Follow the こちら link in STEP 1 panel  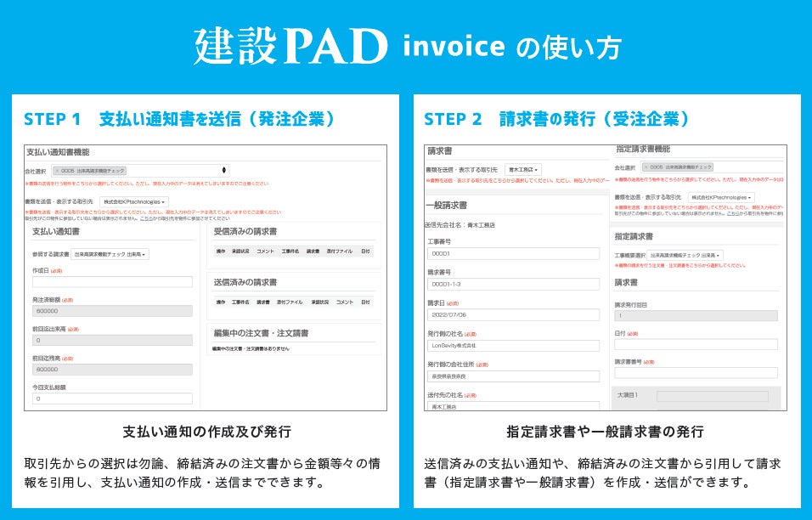pyautogui.click(x=146, y=218)
